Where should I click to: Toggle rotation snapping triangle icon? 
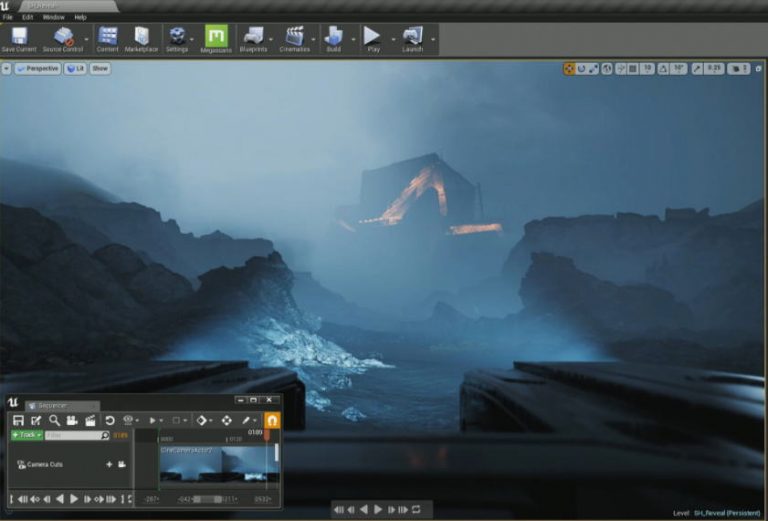click(x=663, y=69)
